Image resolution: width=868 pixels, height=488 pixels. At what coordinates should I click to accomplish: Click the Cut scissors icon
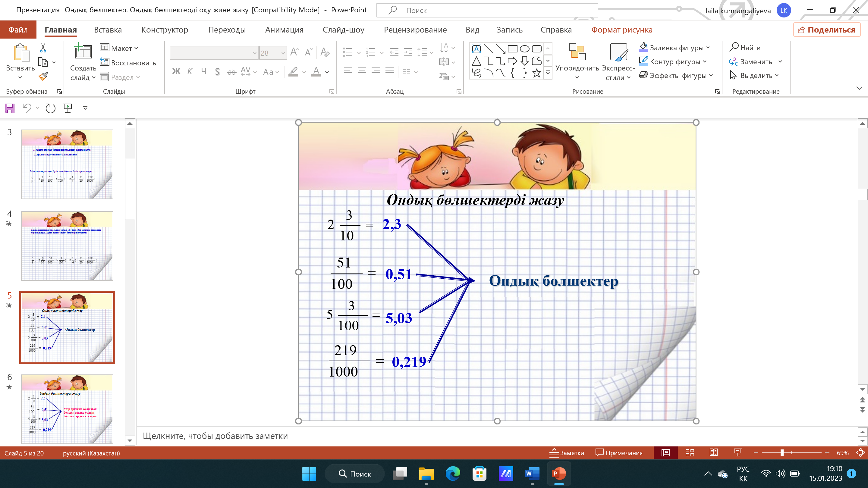click(43, 48)
